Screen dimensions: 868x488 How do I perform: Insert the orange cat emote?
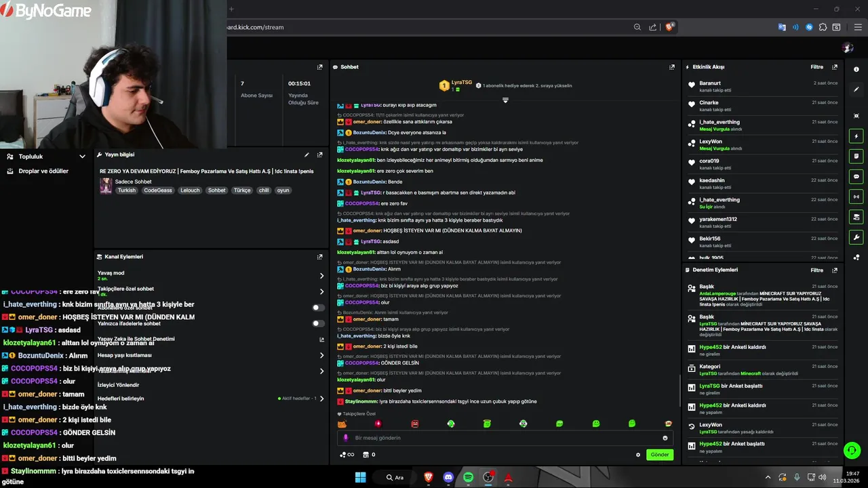342,424
